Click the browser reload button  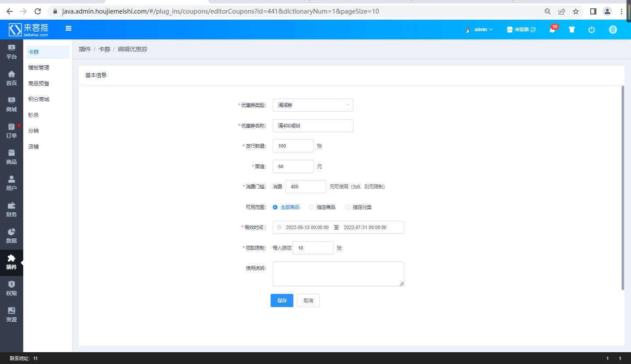(38, 11)
